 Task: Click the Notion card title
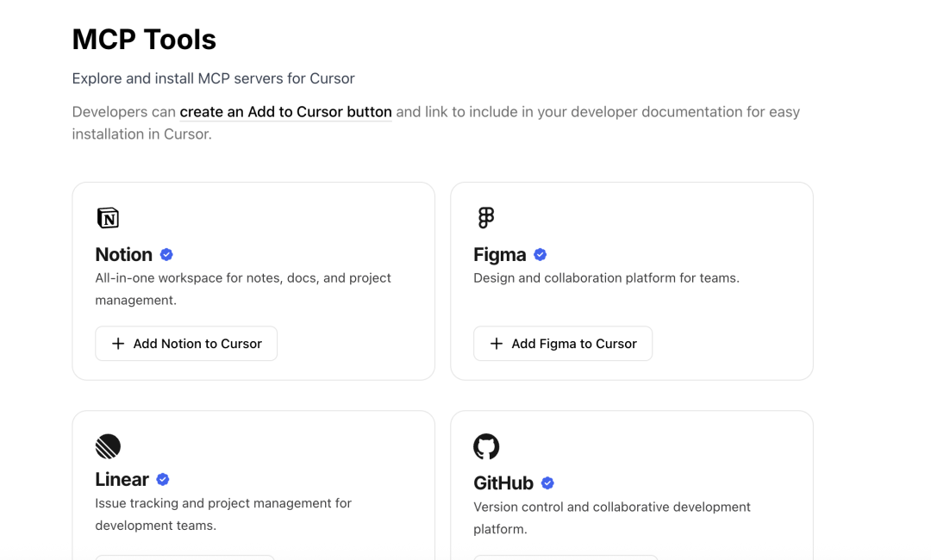(x=123, y=254)
